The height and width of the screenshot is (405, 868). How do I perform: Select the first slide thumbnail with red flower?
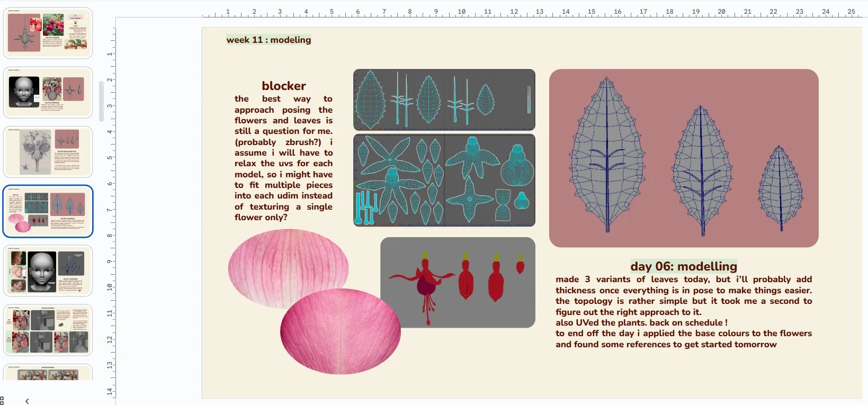48,33
